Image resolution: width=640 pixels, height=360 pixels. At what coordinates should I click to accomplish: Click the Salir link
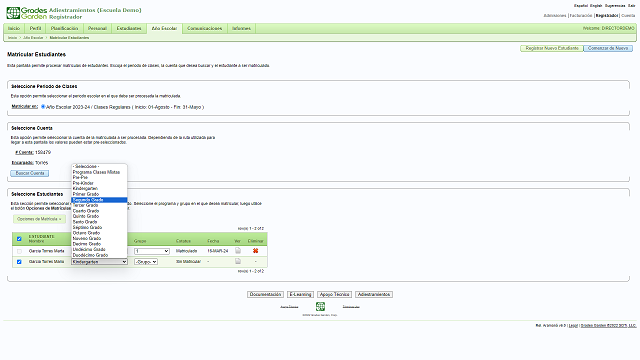pos(631,6)
